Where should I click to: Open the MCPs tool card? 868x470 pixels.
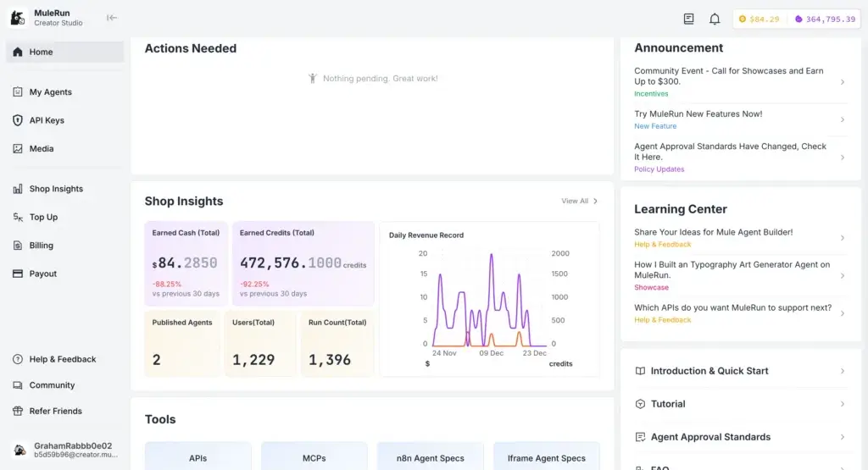tap(314, 456)
